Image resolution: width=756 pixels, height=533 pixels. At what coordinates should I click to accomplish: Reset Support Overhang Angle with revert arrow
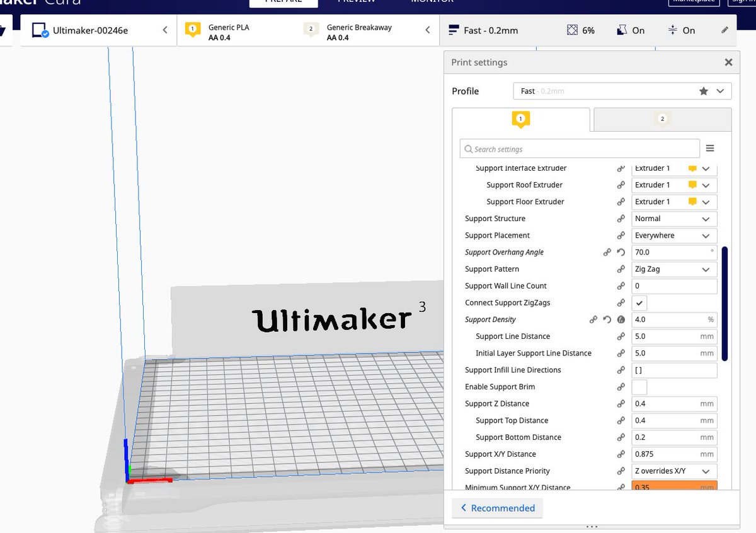coord(621,252)
